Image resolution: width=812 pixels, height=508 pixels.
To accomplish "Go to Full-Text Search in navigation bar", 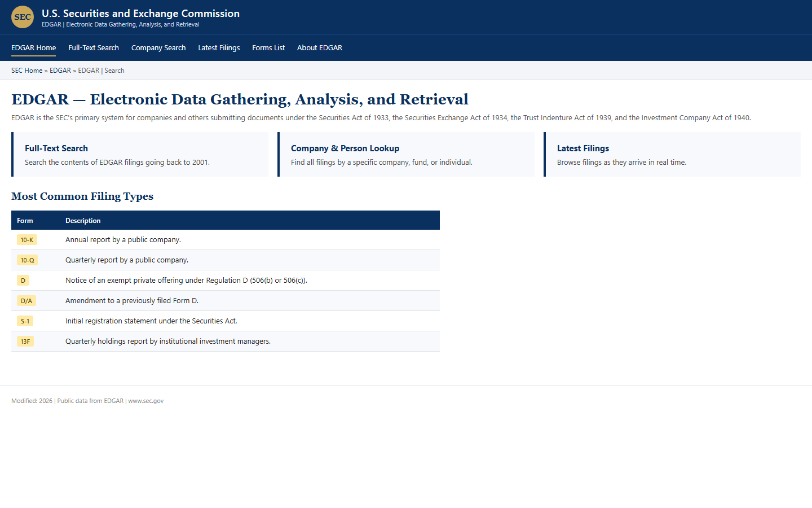I will click(x=94, y=48).
